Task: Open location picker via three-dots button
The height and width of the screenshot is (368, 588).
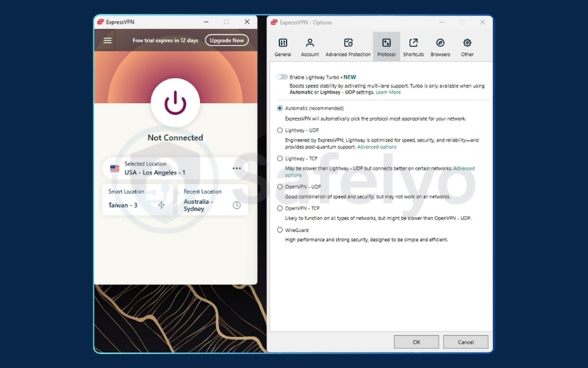Action: click(237, 169)
